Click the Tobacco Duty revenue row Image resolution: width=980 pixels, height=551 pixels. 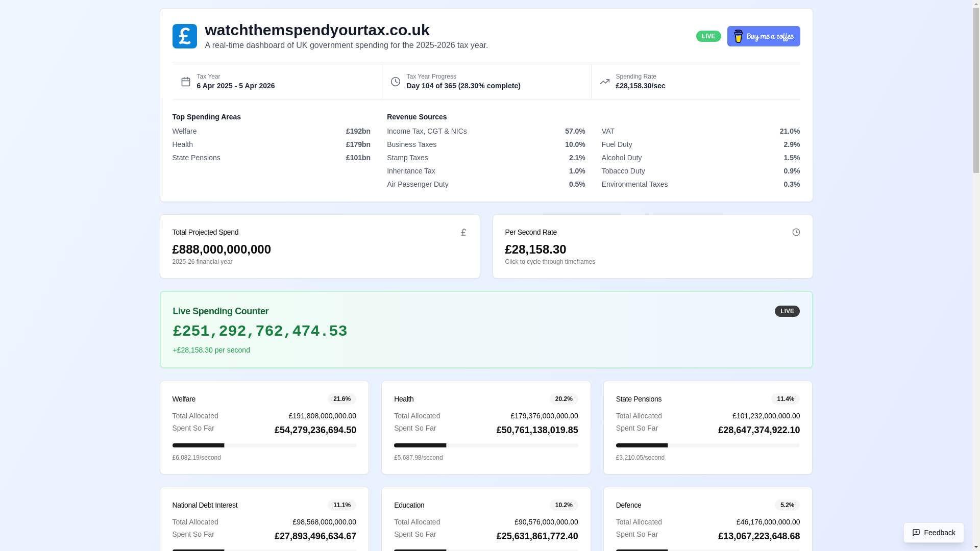(x=700, y=171)
